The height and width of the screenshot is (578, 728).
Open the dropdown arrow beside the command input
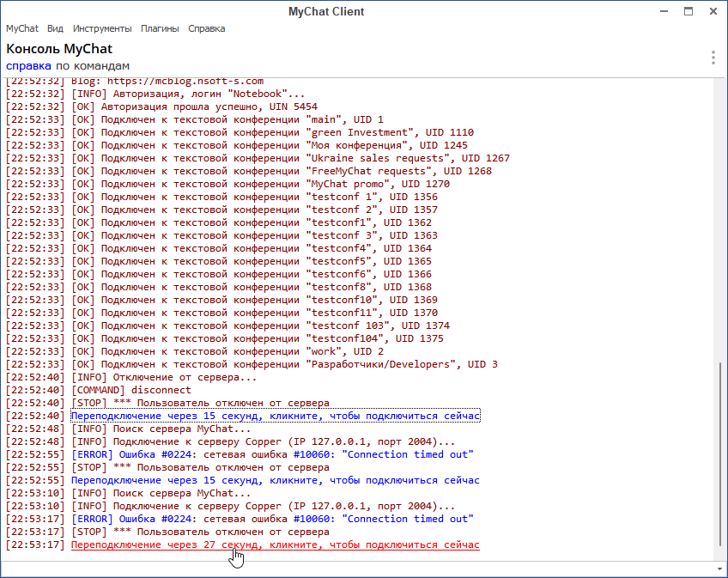tap(719, 569)
